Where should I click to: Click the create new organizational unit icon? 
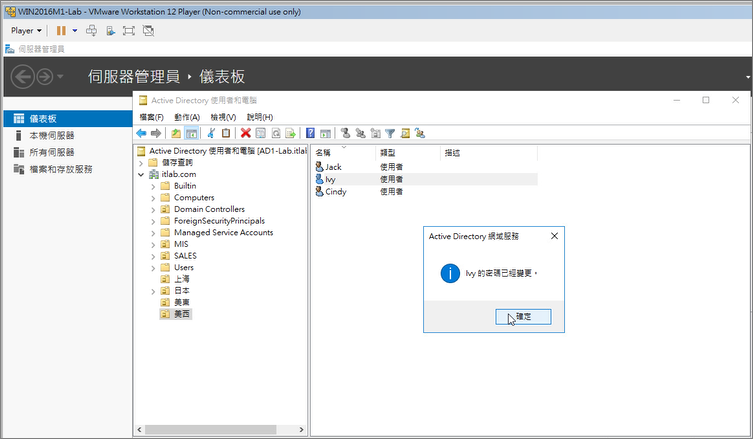click(x=376, y=134)
